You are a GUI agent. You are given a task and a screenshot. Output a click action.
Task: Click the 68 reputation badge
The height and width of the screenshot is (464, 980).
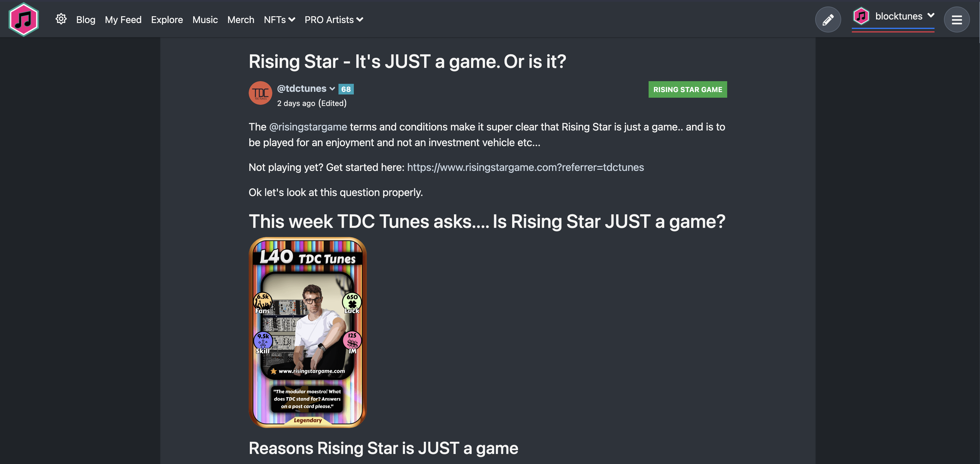[x=346, y=89]
